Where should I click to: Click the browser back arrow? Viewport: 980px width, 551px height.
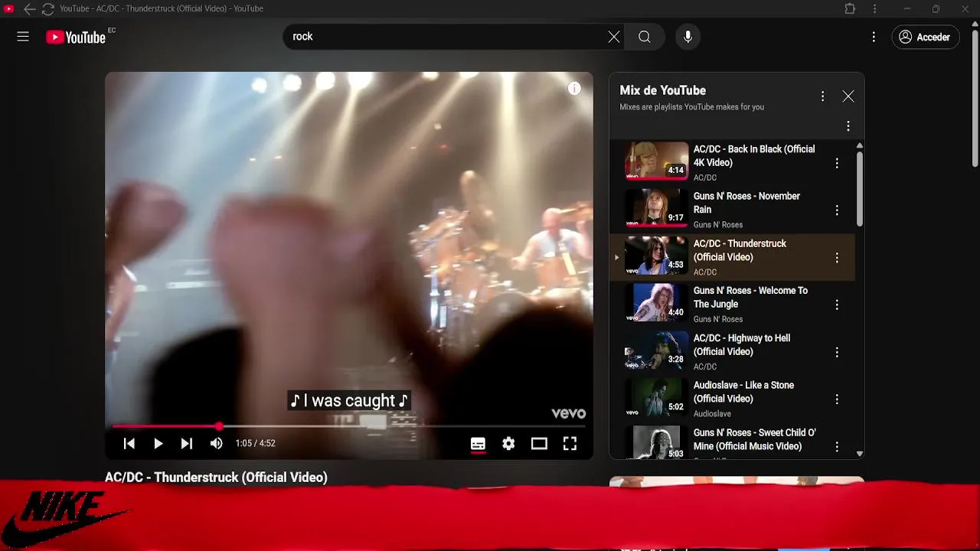tap(29, 9)
